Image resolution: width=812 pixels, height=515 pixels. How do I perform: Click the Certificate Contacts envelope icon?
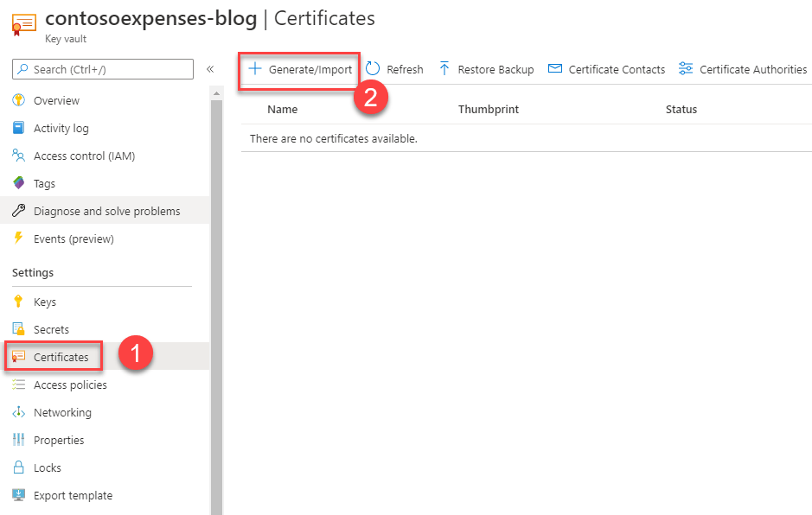tap(555, 68)
